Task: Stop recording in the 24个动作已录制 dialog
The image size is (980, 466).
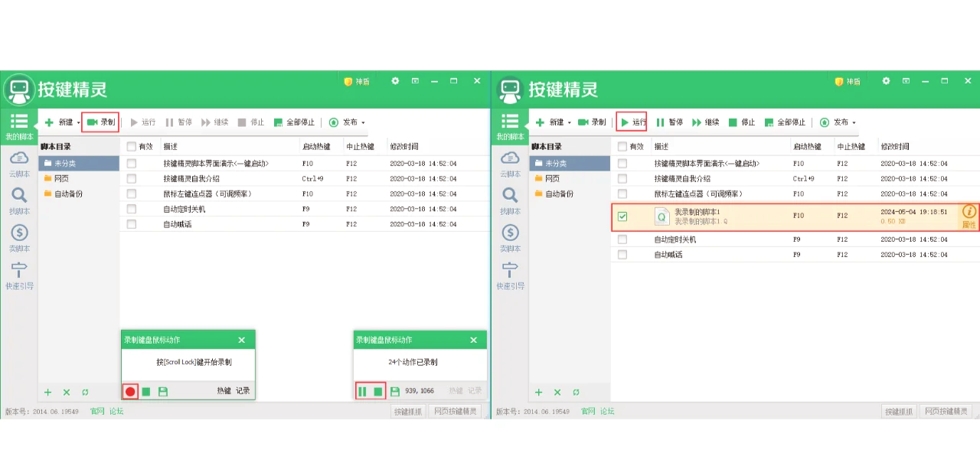Action: 378,392
